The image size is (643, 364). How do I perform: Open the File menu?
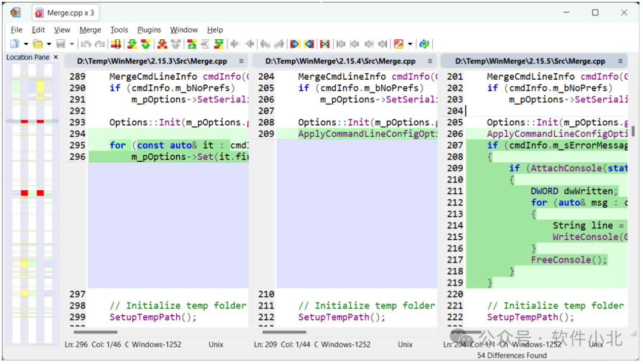[17, 30]
